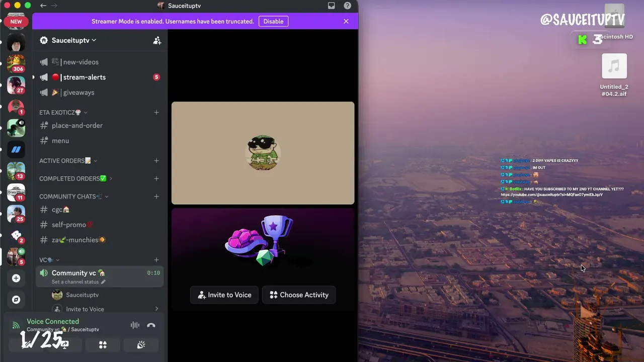Click the pencil icon to set channel status

pyautogui.click(x=104, y=282)
